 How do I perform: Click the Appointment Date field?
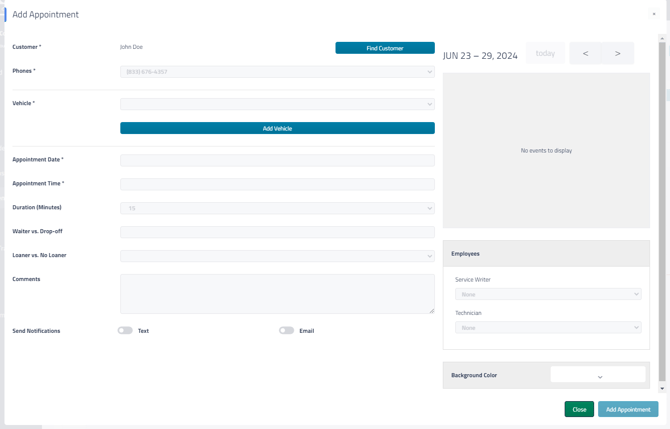[277, 160]
